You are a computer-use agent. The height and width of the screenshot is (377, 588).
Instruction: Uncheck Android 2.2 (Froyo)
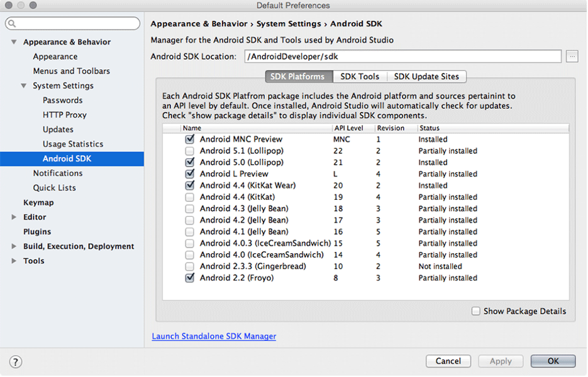coord(190,278)
